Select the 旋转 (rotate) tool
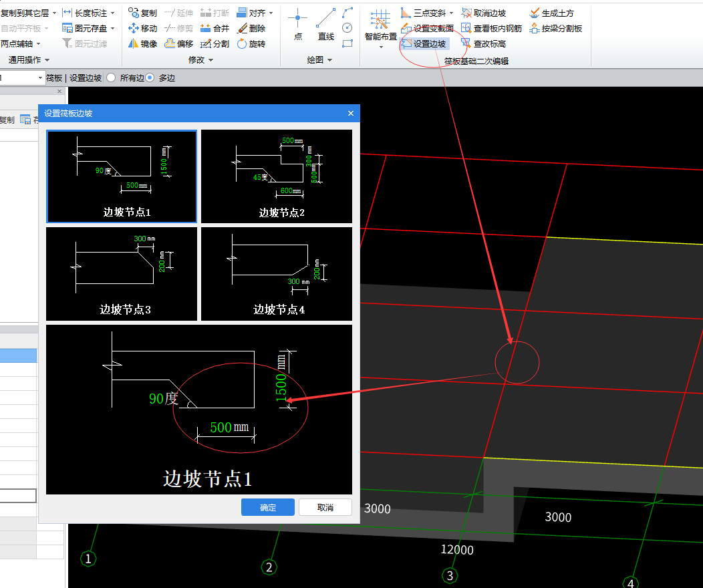This screenshot has width=703, height=588. (251, 43)
